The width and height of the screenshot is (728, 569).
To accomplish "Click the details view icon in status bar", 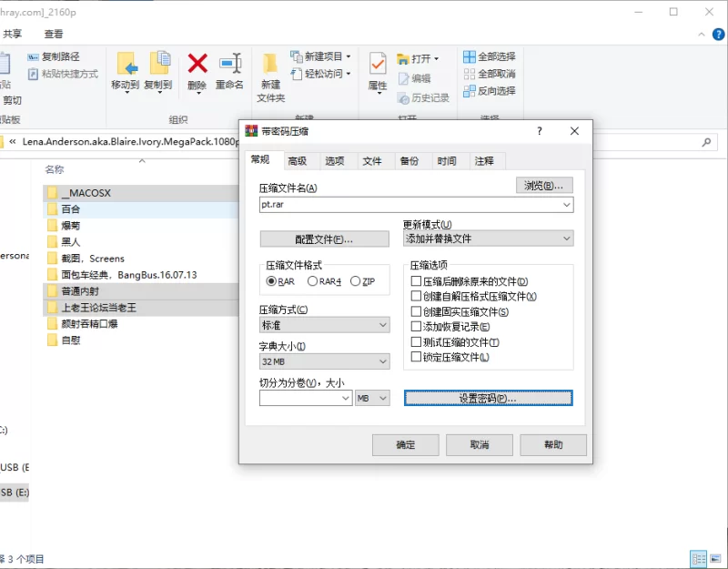I will tap(698, 559).
